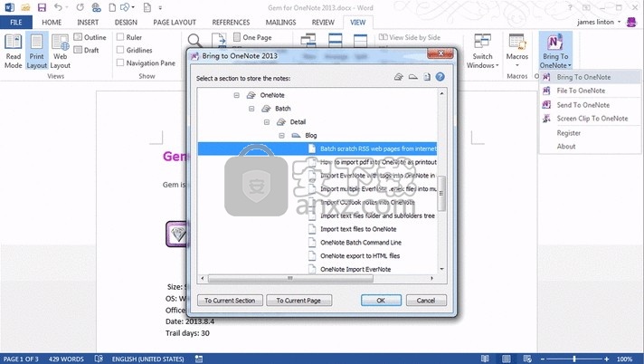Image resolution: width=644 pixels, height=364 pixels.
Task: Open the Switch Windows dropdown arrow
Action: click(497, 65)
